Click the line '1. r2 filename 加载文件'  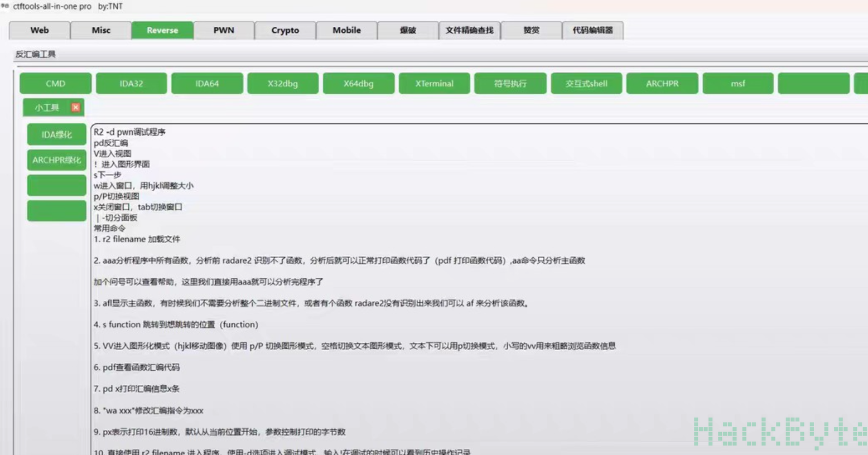tap(137, 239)
